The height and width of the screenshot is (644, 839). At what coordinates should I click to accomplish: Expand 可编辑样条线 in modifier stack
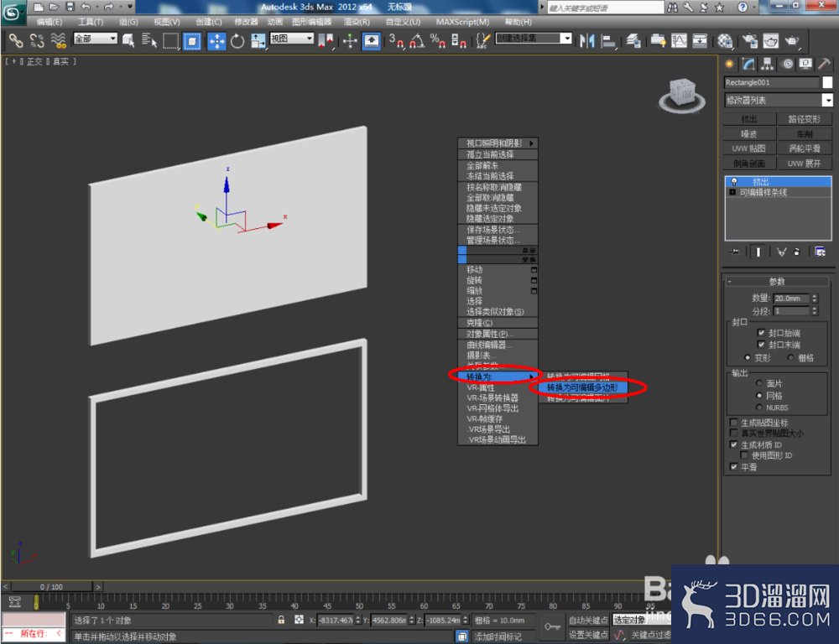732,193
